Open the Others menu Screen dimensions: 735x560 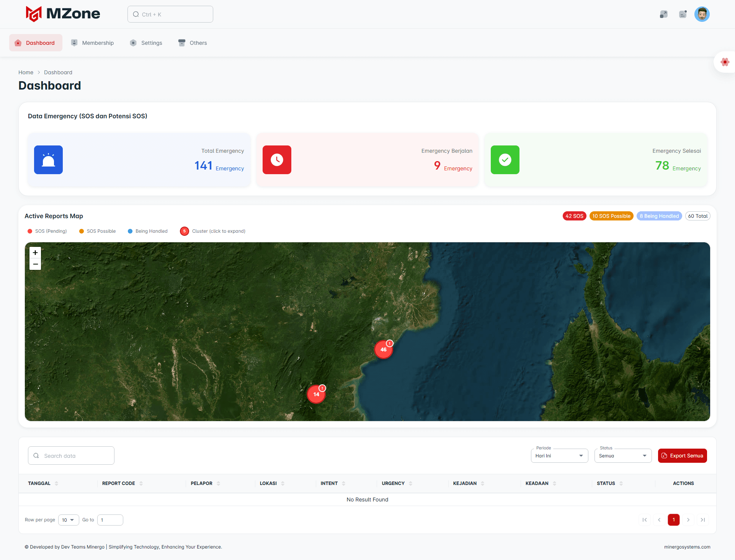pyautogui.click(x=193, y=43)
